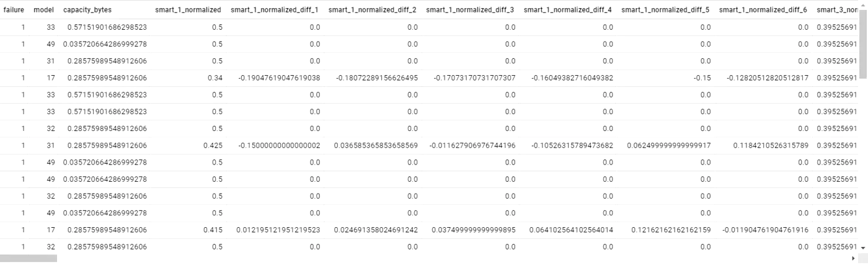Image resolution: width=868 pixels, height=265 pixels.
Task: Click the smart_1_normalized_diff_6 column header
Action: pyautogui.click(x=763, y=10)
